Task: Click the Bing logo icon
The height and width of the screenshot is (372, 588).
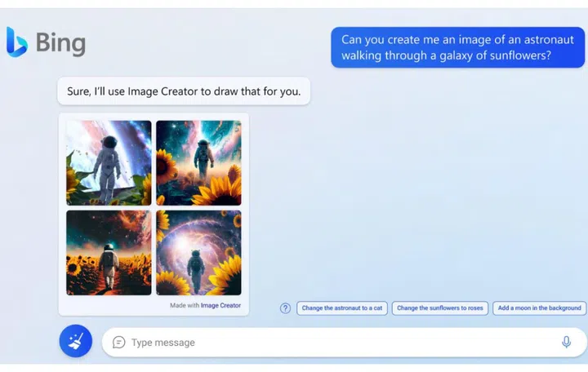Action: 16,42
